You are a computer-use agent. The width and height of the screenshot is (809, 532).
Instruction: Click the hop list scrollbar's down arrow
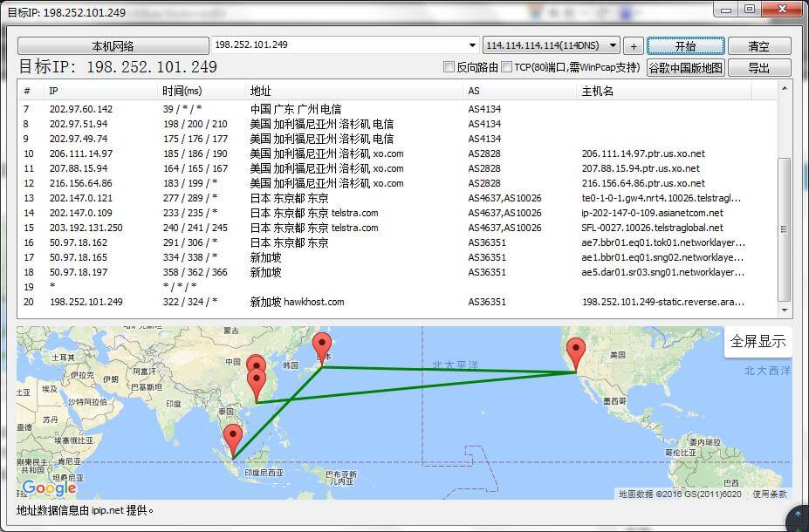(x=785, y=310)
